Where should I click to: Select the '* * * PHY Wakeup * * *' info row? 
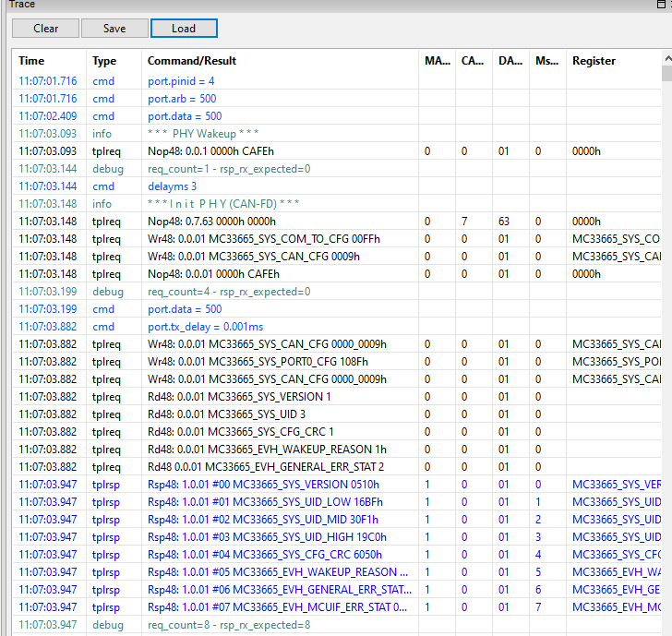[336, 134]
